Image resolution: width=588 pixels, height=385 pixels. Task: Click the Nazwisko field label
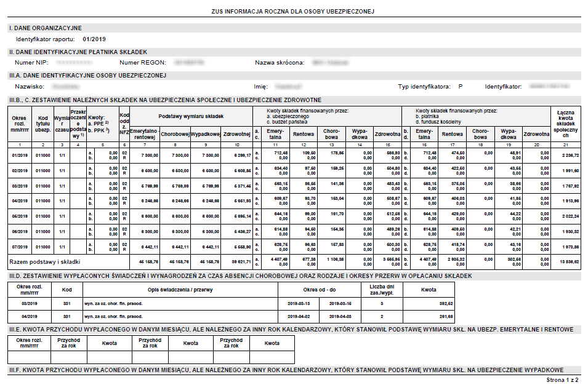pyautogui.click(x=30, y=87)
